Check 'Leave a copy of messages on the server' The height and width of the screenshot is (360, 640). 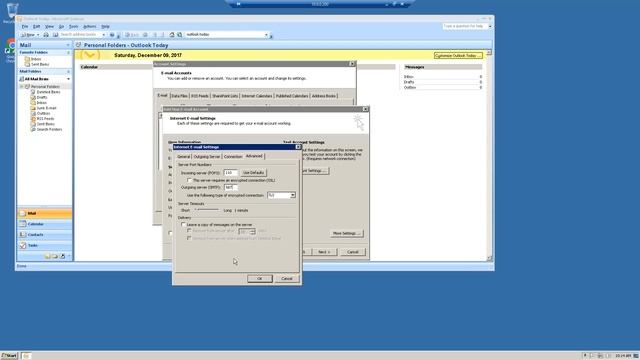pyautogui.click(x=184, y=224)
